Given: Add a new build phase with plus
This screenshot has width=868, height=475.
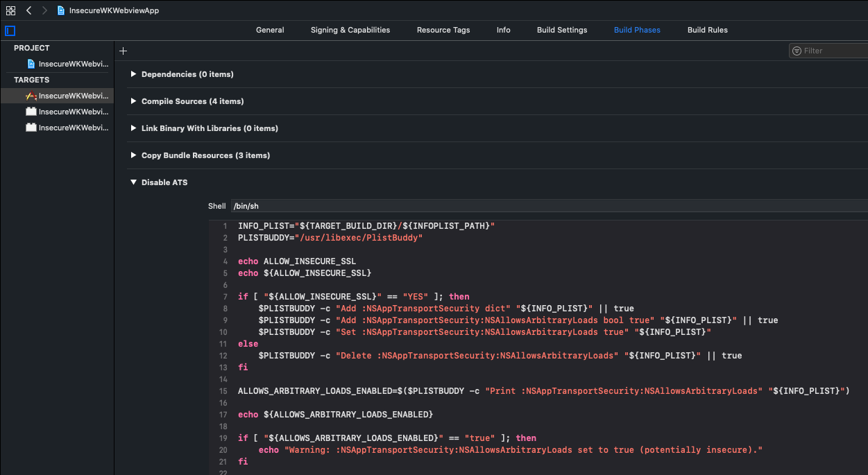Looking at the screenshot, I should coord(123,51).
